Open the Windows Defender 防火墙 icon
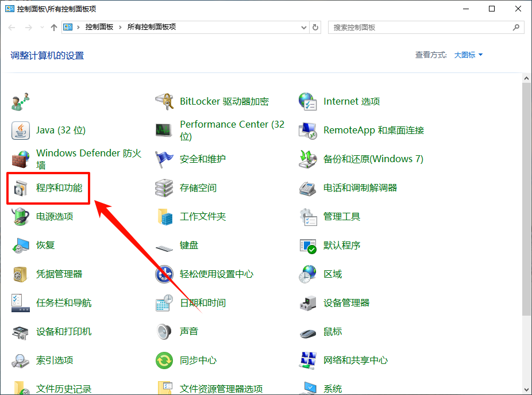This screenshot has height=395, width=532. point(21,159)
